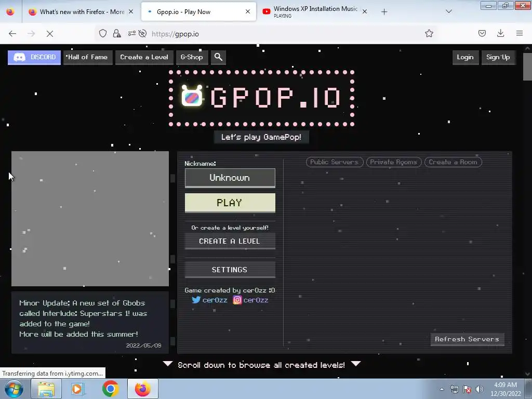Click the 'Scroll down to browse all created levels!' text
Viewport: 532px width, 399px height.
click(x=261, y=365)
